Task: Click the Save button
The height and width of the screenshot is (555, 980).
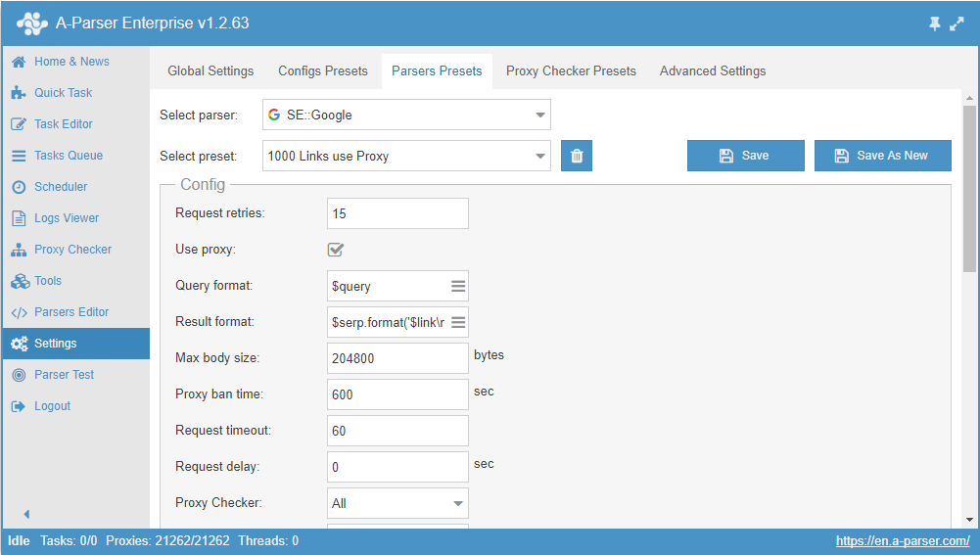Action: (746, 156)
